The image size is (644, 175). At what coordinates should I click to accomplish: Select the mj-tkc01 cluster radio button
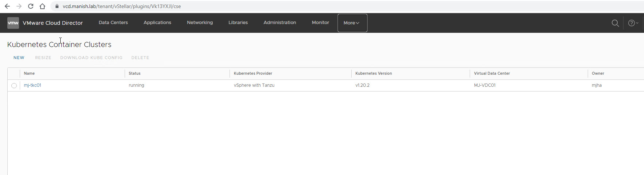14,86
